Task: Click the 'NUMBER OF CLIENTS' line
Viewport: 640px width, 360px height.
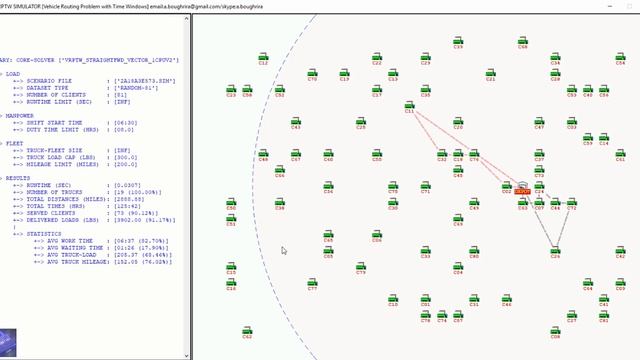Action: click(x=70, y=95)
